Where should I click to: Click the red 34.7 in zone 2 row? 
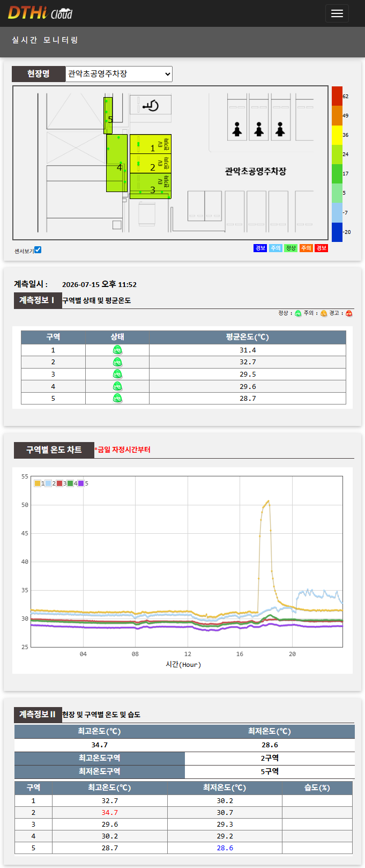pyautogui.click(x=110, y=813)
